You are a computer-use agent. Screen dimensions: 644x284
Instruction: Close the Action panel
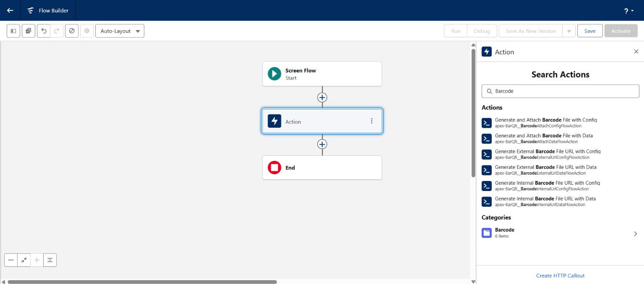[x=636, y=52]
